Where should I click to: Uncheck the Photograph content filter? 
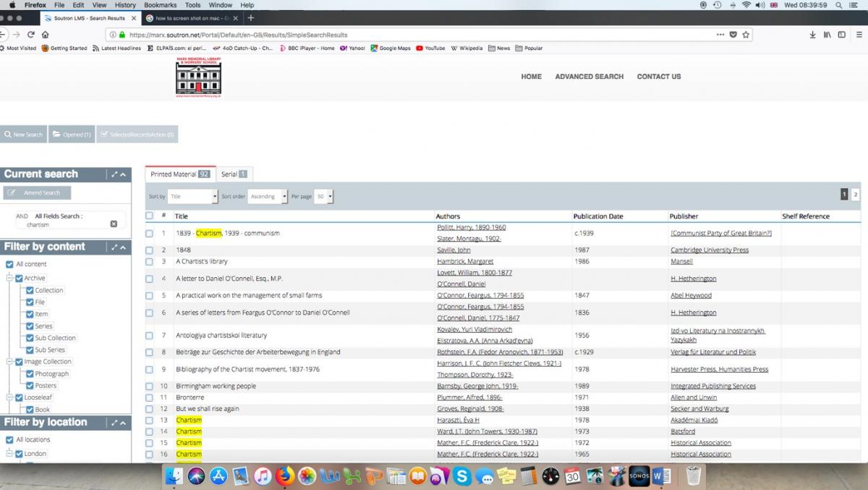point(30,374)
